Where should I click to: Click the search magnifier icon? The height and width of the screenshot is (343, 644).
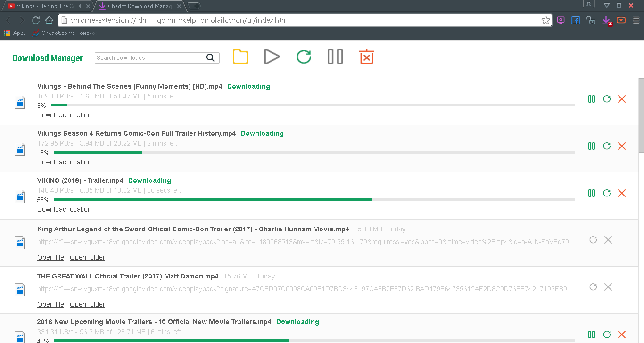coord(210,58)
